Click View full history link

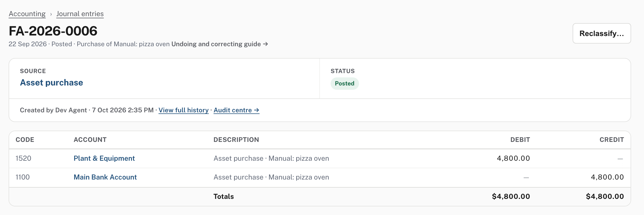coord(184,110)
